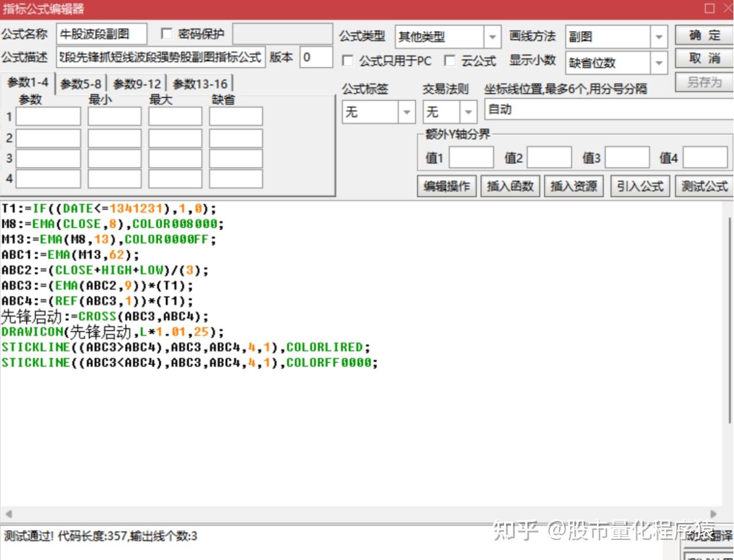Viewport: 734px width, 560px height.
Task: Click parameter row 3 缺省 field
Action: [x=236, y=159]
